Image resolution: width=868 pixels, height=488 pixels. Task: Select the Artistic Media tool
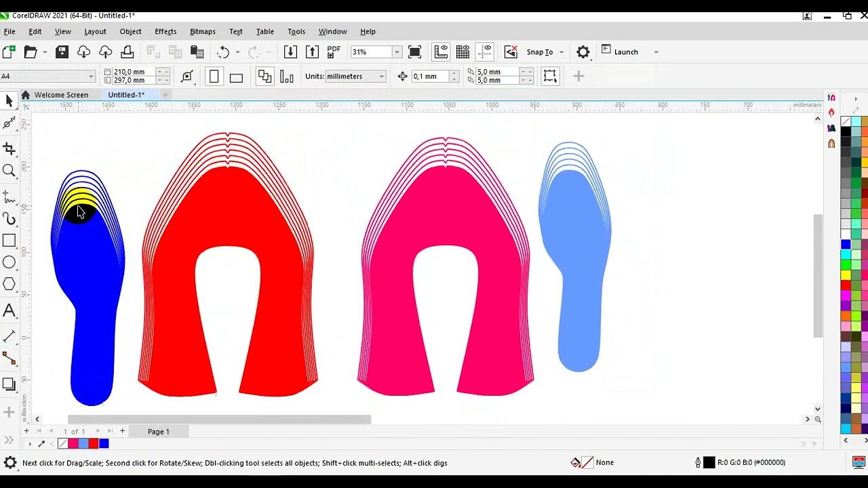pos(9,218)
